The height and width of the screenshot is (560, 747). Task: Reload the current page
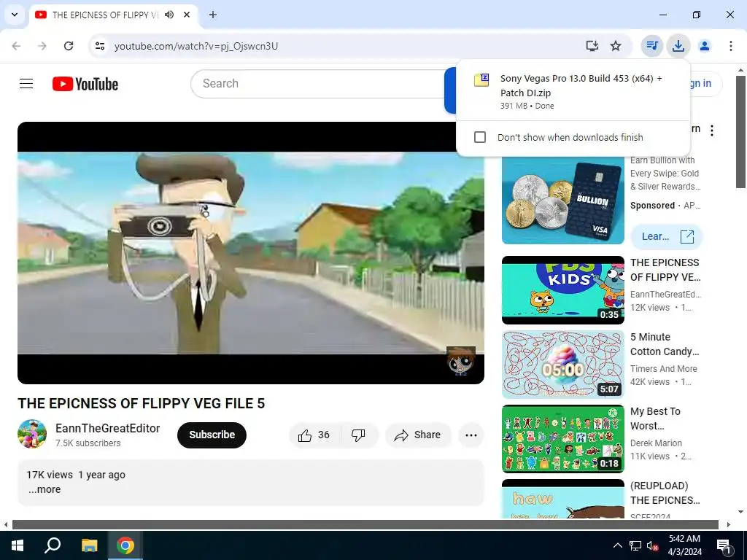pyautogui.click(x=69, y=46)
